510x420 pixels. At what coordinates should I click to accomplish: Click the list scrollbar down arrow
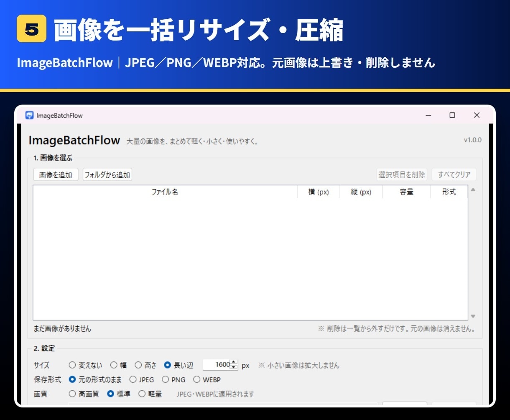[473, 316]
